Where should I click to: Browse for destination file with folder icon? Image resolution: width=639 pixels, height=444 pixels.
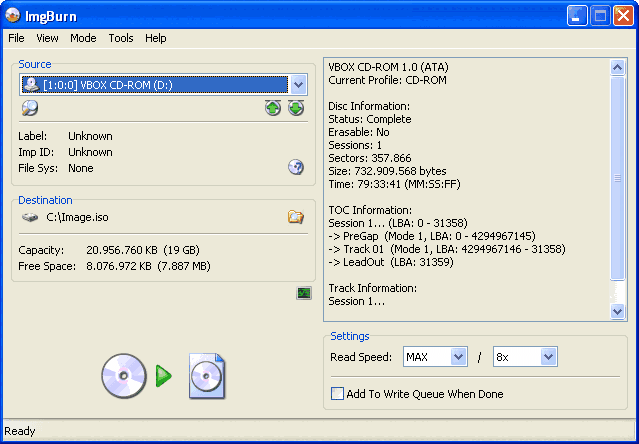pos(296,216)
